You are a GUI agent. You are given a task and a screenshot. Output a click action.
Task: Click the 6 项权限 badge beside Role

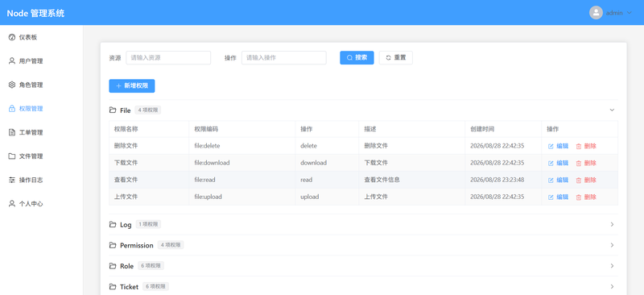tap(151, 266)
